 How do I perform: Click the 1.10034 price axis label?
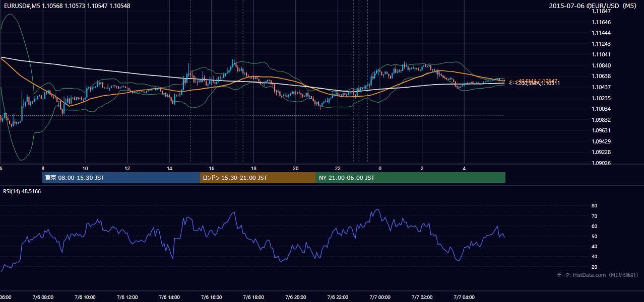click(601, 109)
